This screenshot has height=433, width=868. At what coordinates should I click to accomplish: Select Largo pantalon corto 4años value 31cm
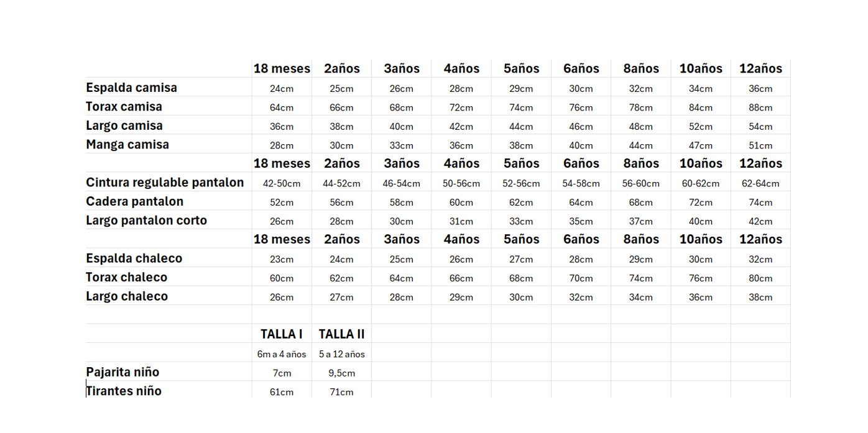click(x=461, y=221)
